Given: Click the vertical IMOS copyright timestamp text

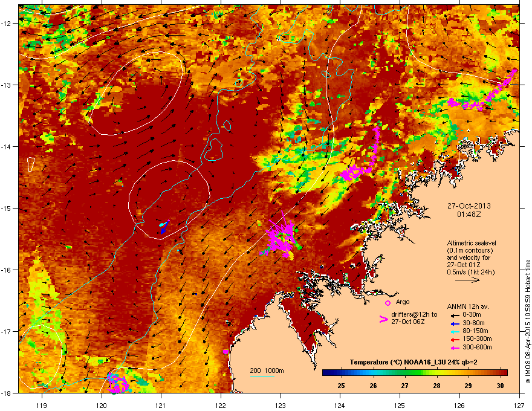Looking at the screenshot, I should click(528, 322).
